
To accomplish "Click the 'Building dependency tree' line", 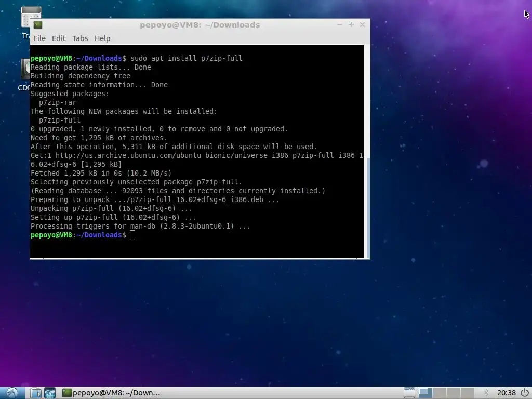I will (x=81, y=76).
